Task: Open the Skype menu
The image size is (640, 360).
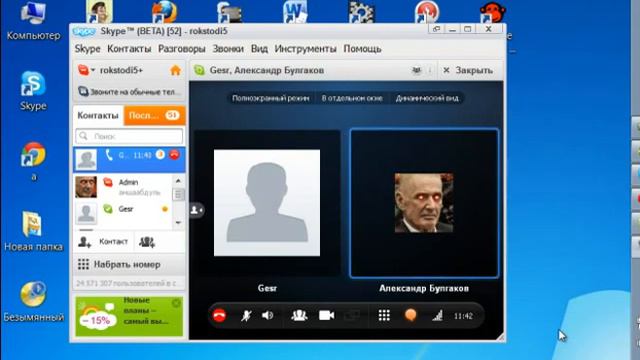Action: click(x=87, y=49)
